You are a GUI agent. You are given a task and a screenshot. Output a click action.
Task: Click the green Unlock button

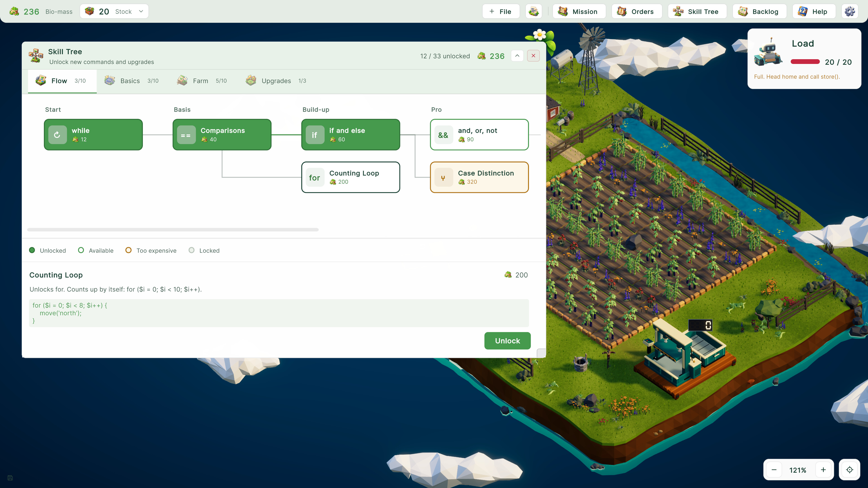pos(507,341)
